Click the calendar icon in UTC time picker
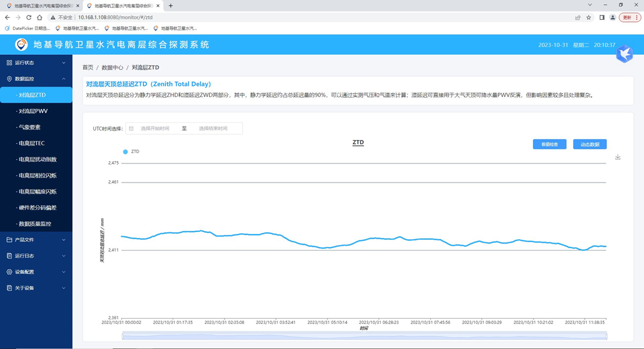Screen dimensions: 644x349 (x=131, y=128)
